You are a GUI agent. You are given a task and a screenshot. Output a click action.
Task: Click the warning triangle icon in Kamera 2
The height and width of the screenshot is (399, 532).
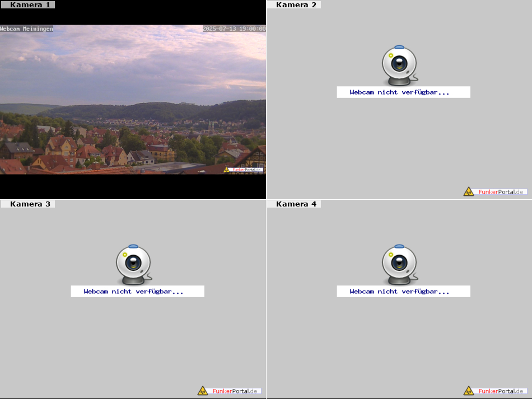click(x=469, y=191)
